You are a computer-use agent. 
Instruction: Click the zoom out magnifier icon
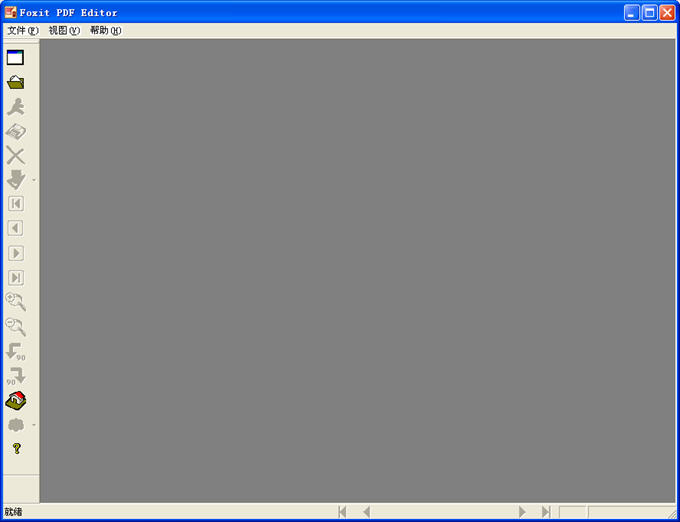(x=15, y=326)
